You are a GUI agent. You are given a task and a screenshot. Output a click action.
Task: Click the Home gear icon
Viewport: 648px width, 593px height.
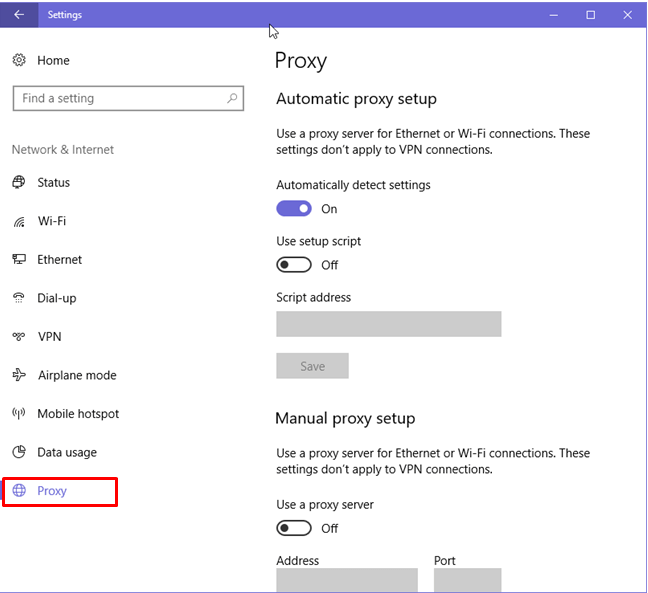(19, 60)
